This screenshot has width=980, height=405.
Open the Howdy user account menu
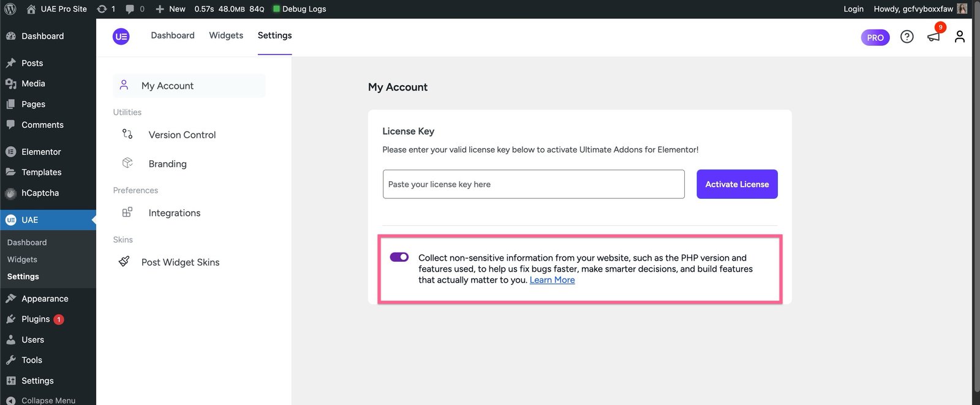pos(919,9)
